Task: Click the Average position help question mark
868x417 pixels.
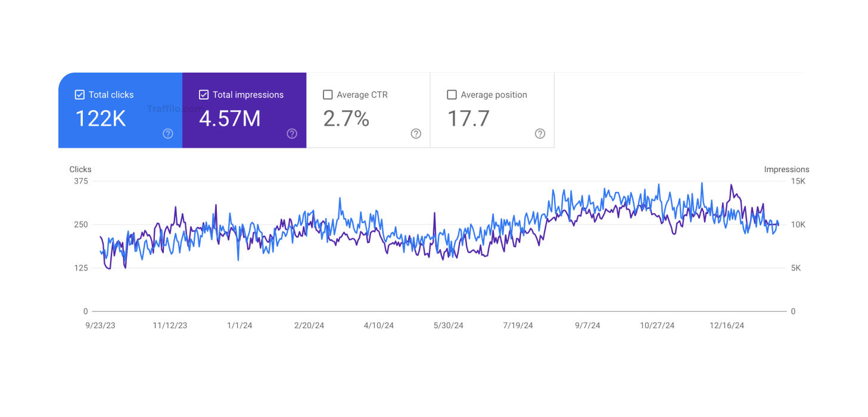Action: coord(540,133)
